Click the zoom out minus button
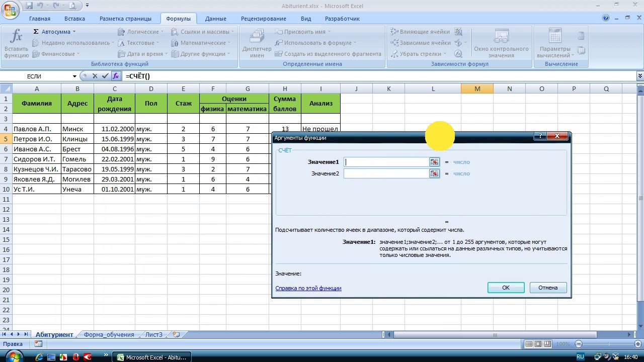The height and width of the screenshot is (362, 644). tap(579, 344)
